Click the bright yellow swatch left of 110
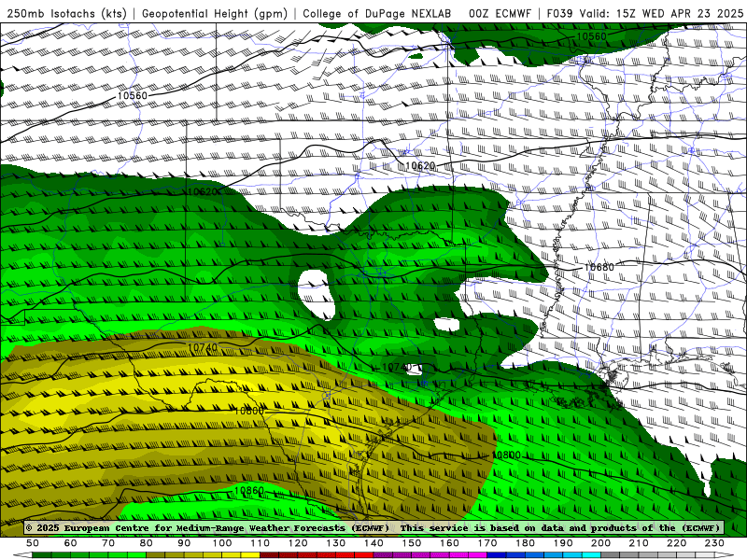Viewport: 747px width, 560px height. 250,555
